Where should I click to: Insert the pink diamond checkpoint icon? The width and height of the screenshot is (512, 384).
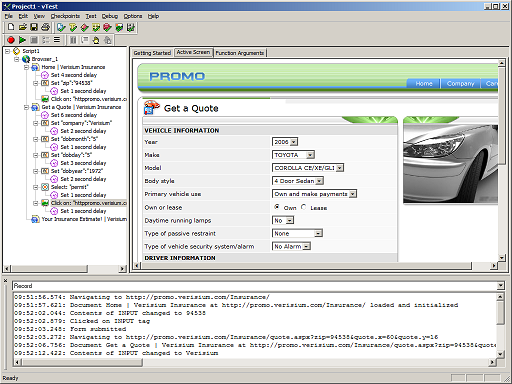click(85, 27)
